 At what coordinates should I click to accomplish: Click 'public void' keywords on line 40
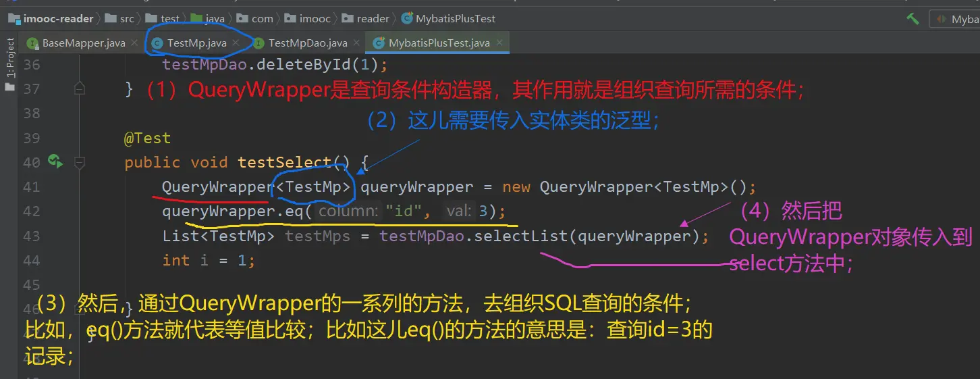(x=177, y=162)
